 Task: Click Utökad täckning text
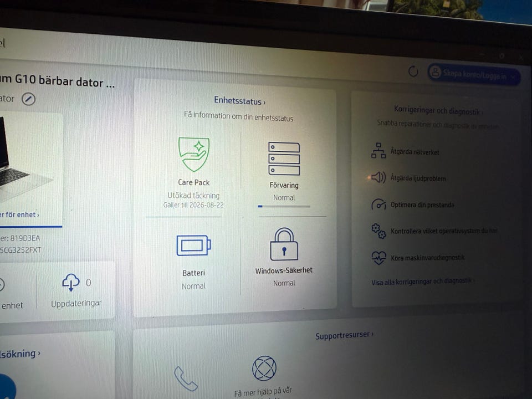tap(193, 196)
